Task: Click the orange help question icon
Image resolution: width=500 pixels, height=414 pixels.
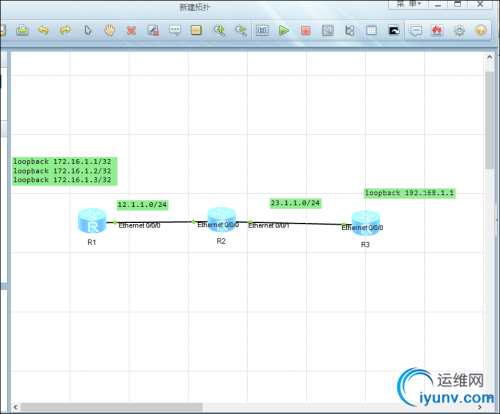Action: 481,30
